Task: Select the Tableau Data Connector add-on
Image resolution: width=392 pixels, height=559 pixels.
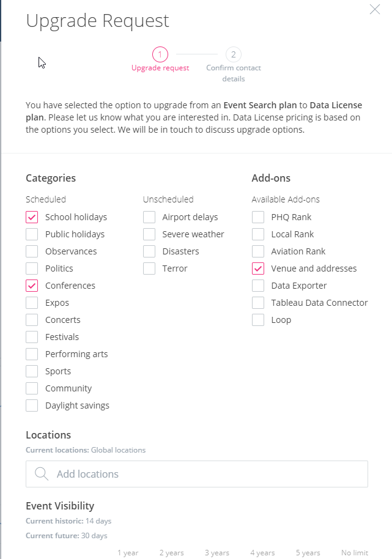Action: coord(258,303)
